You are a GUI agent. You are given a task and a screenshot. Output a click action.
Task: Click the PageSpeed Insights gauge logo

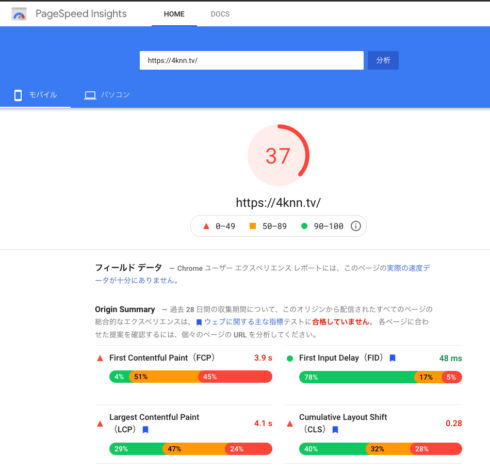pos(19,14)
